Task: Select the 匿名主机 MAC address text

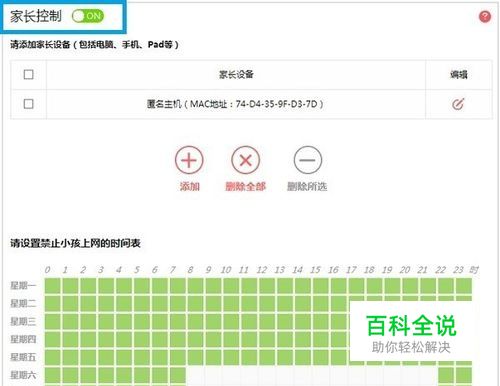Action: [235, 104]
